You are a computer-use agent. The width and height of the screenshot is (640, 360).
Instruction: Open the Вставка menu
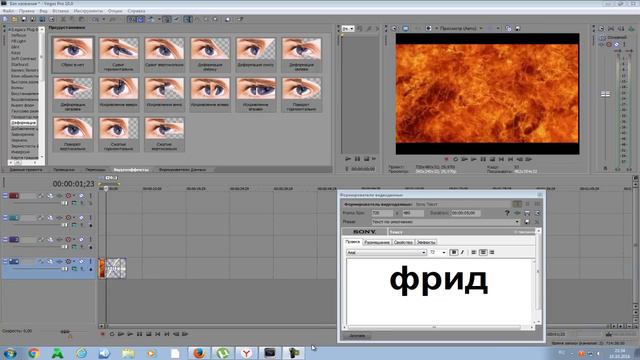click(x=60, y=11)
